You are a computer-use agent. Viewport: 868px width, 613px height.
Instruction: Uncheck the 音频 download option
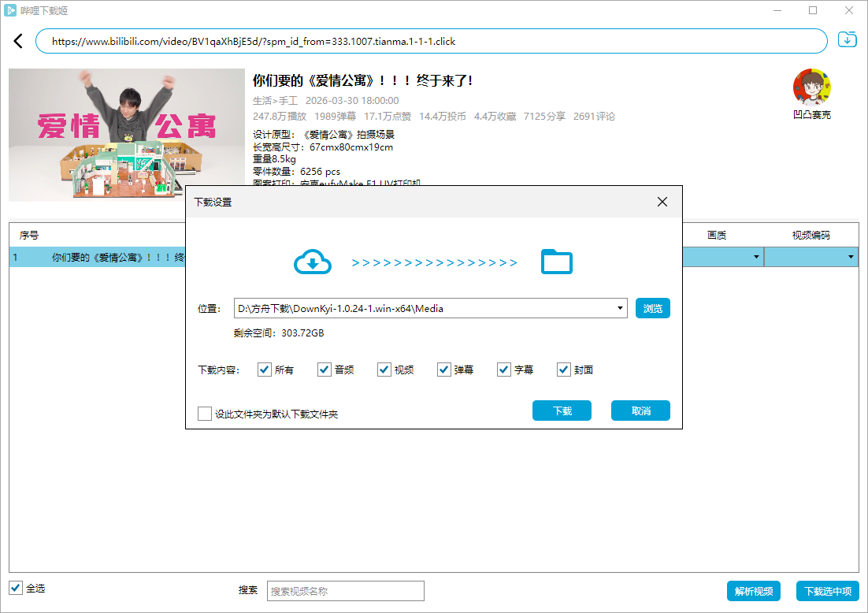pos(324,370)
